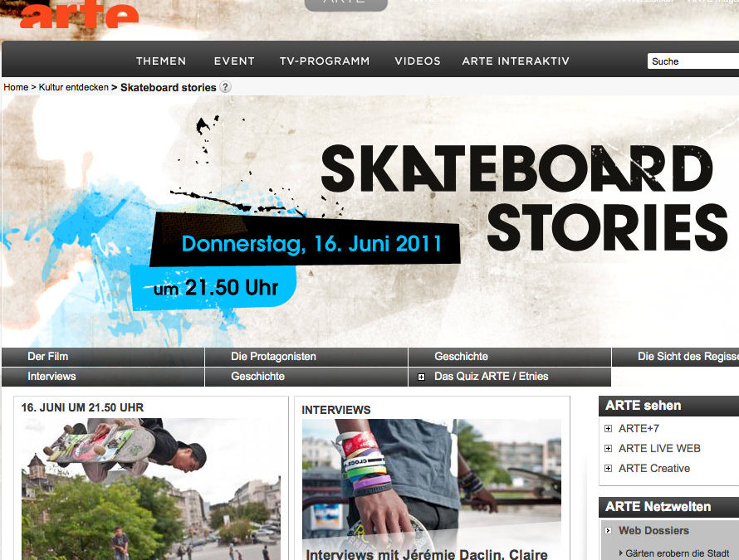Open the Kultur entdecken breadcrumb

pos(74,87)
